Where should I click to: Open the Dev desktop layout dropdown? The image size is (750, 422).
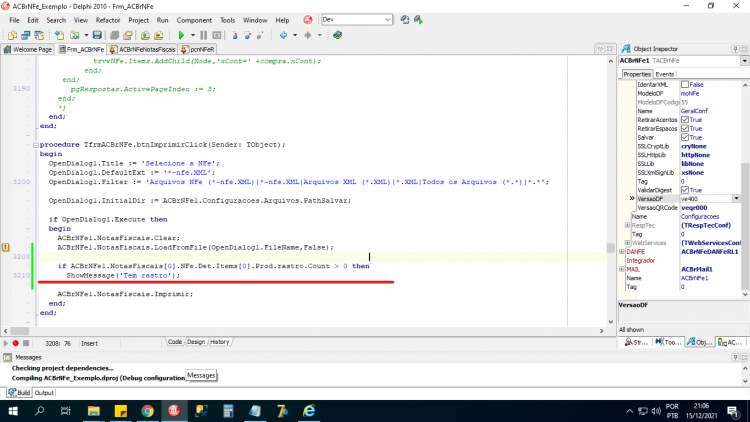click(x=387, y=20)
